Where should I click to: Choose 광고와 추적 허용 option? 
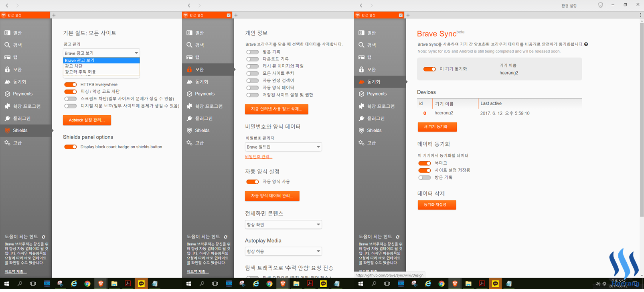tap(101, 72)
